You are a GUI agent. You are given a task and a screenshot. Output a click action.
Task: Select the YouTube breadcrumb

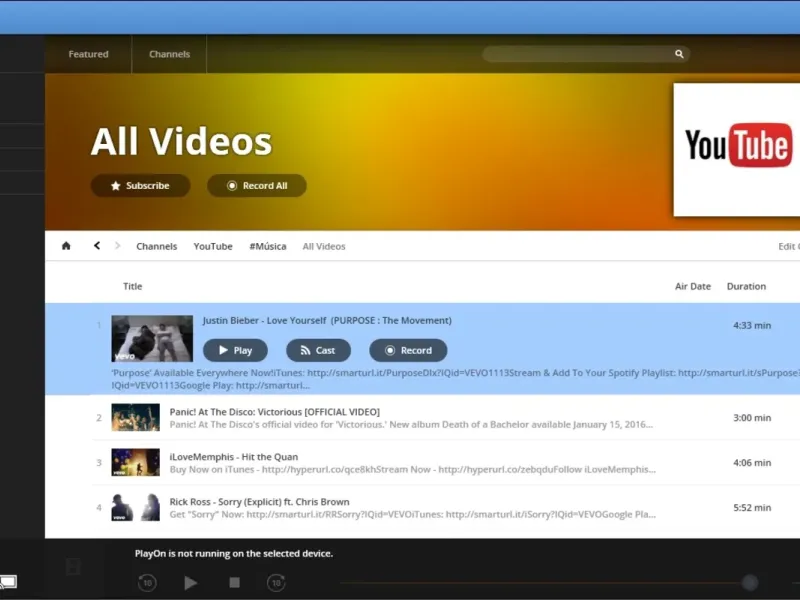[213, 246]
